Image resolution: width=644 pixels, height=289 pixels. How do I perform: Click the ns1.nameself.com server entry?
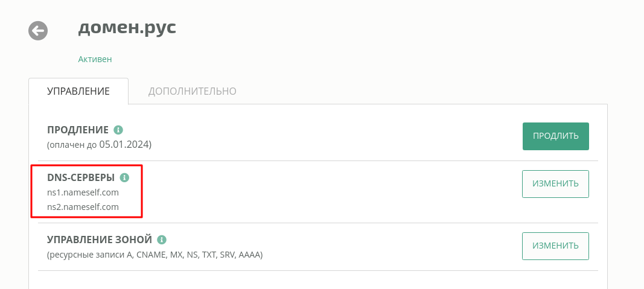tap(83, 192)
